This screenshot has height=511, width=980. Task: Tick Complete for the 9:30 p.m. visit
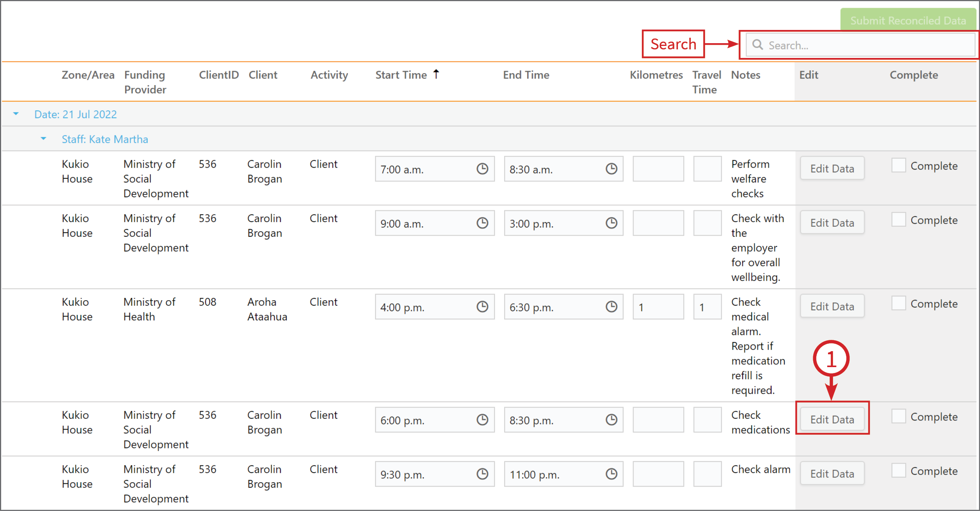pyautogui.click(x=898, y=471)
